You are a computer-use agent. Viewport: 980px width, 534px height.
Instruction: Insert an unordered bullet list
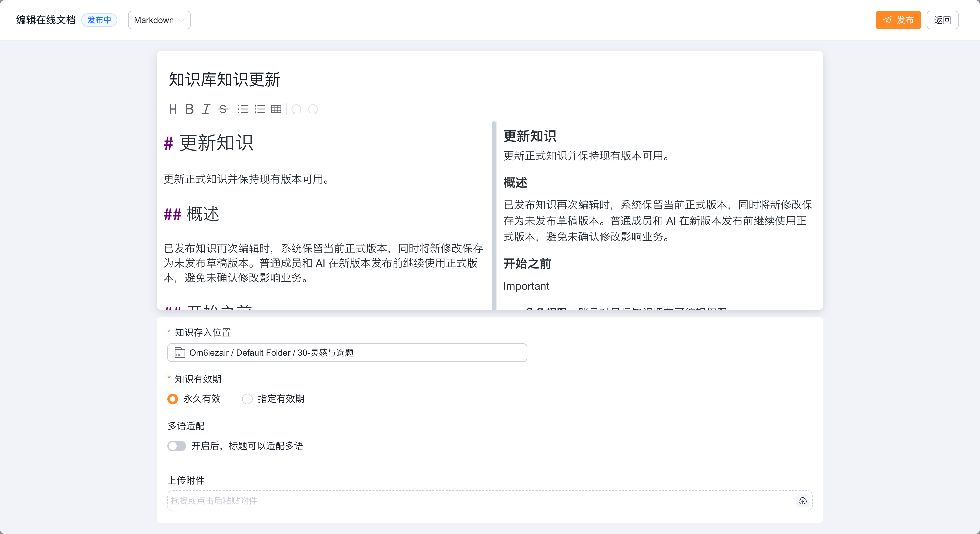pyautogui.click(x=243, y=109)
